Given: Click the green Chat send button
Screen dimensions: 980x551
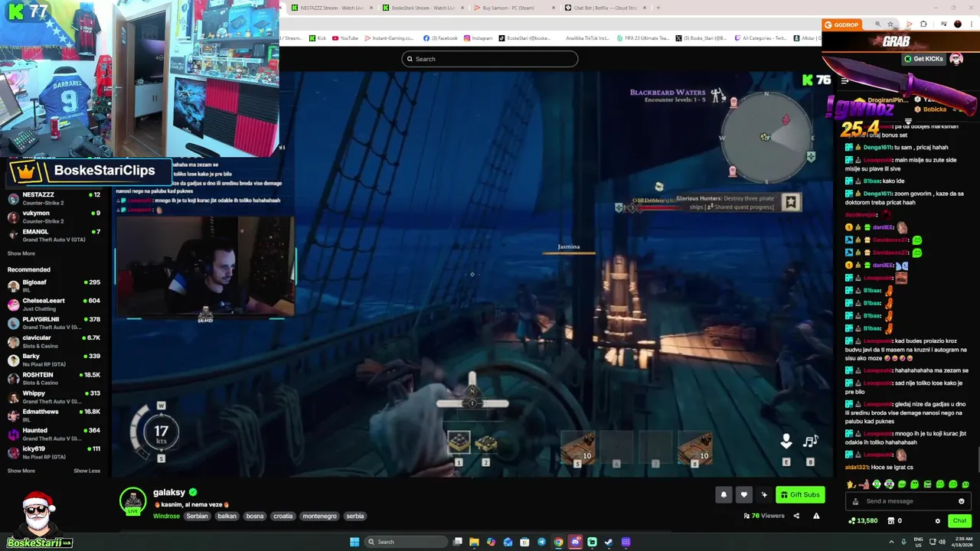Looking at the screenshot, I should pos(959,521).
